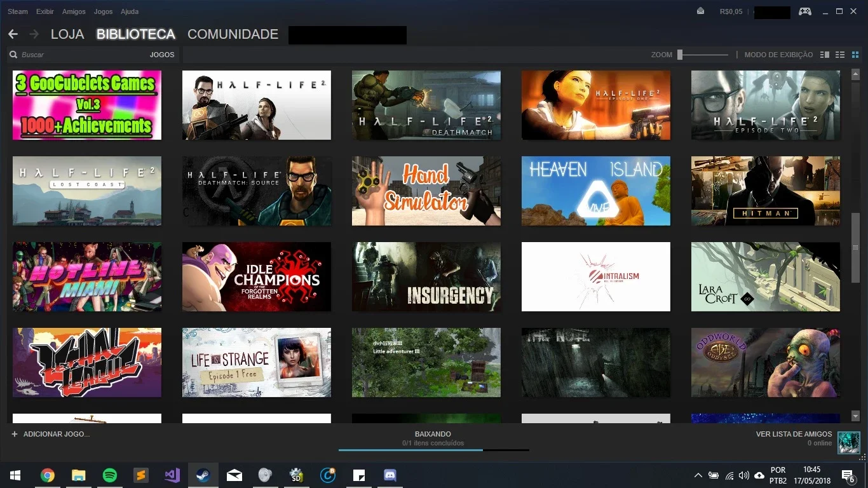Select the BIBLIOTECA tab
The height and width of the screenshot is (488, 868).
[x=136, y=34]
